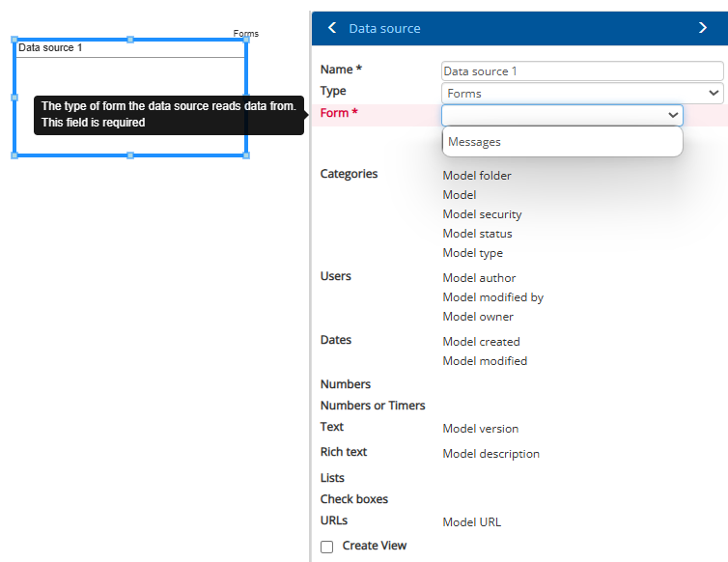The width and height of the screenshot is (728, 562).
Task: Click the top-right resize handle of the shape
Action: (246, 40)
